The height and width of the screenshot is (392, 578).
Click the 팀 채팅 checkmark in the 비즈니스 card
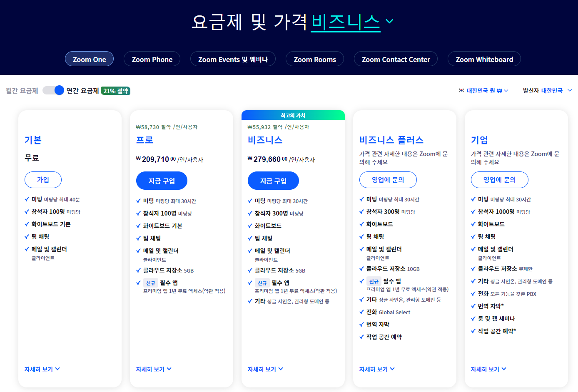pos(250,238)
